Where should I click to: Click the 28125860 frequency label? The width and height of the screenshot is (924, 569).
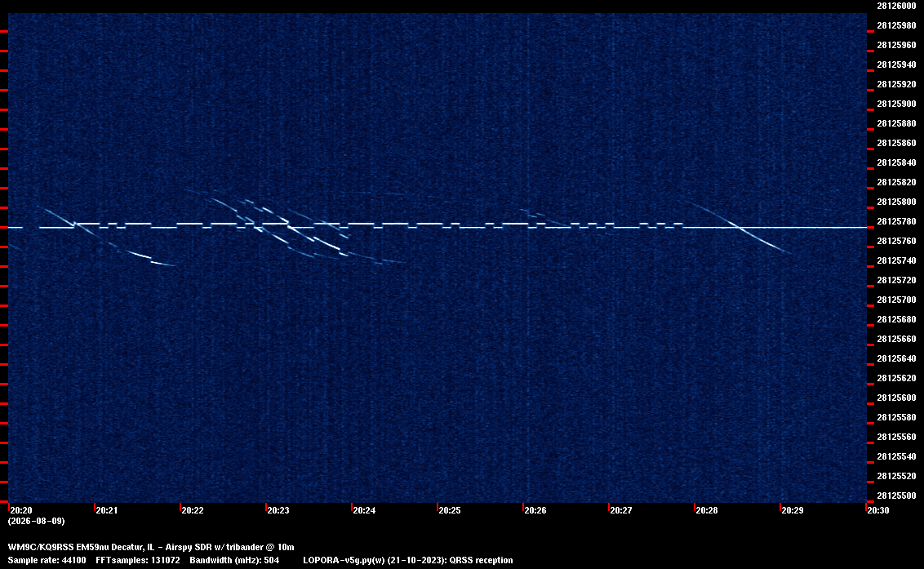pos(896,143)
